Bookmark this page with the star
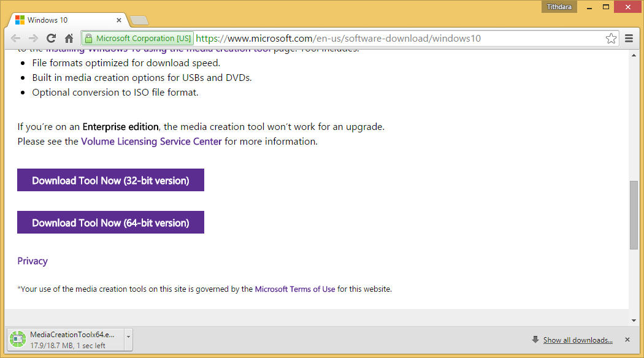This screenshot has width=644, height=358. (611, 39)
